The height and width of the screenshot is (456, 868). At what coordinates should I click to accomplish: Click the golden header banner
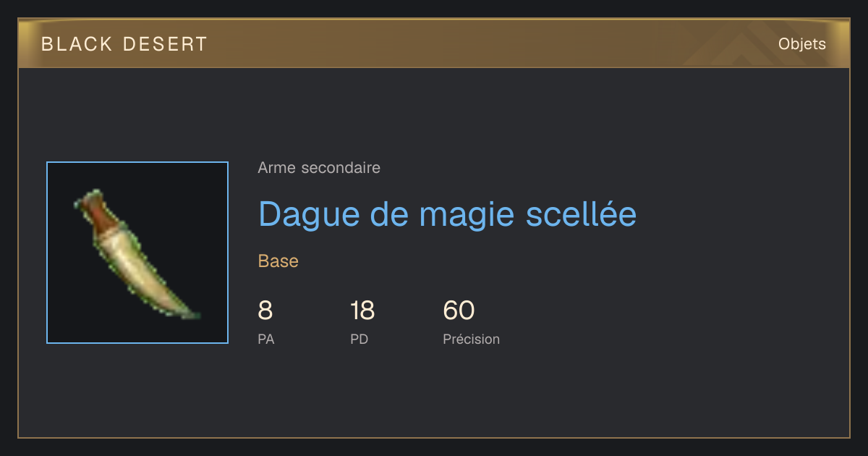pyautogui.click(x=434, y=43)
